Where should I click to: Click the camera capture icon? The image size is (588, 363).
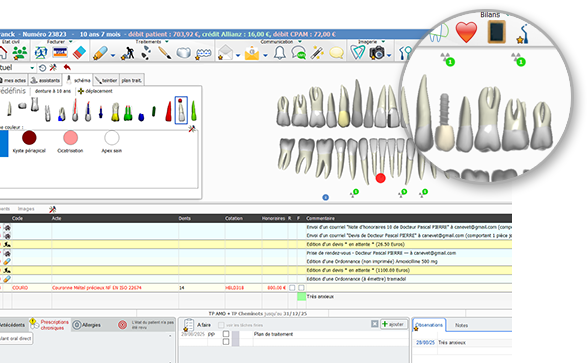pos(377,53)
